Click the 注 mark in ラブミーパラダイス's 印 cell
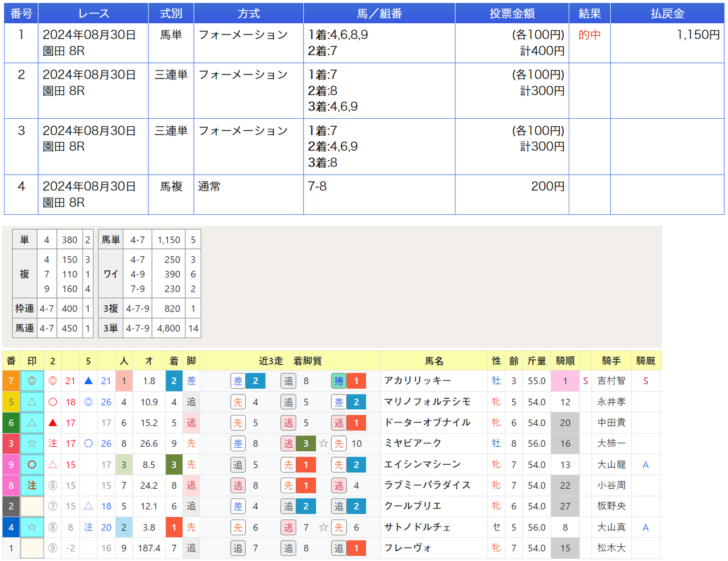728x561 pixels. 32,485
